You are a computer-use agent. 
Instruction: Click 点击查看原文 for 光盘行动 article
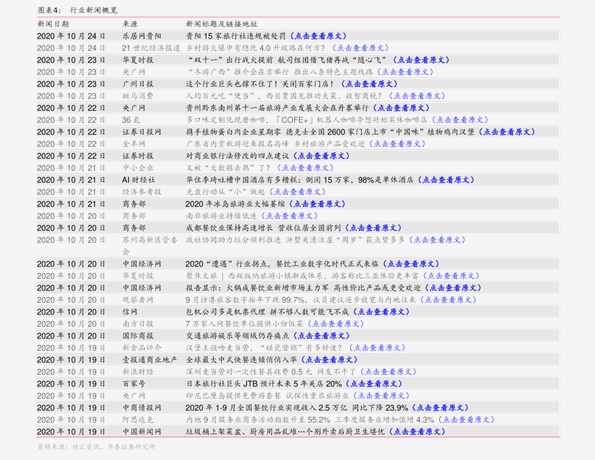click(298, 192)
